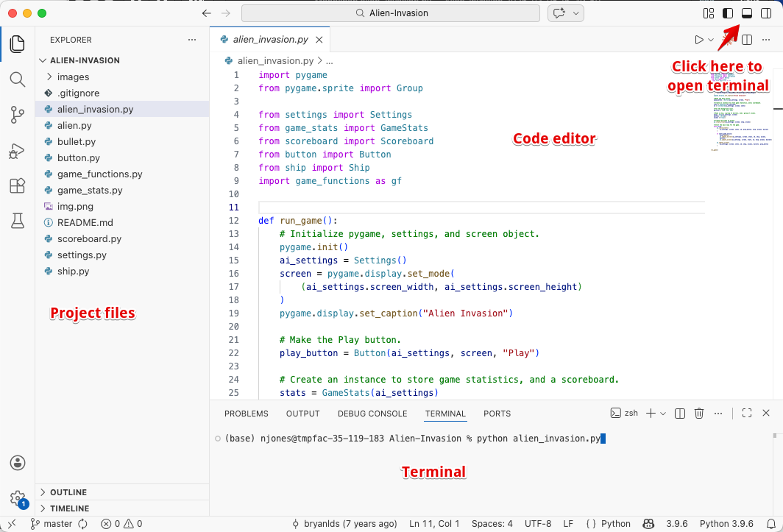
Task: Toggle the Secondary Side Bar visibility
Action: tap(766, 13)
